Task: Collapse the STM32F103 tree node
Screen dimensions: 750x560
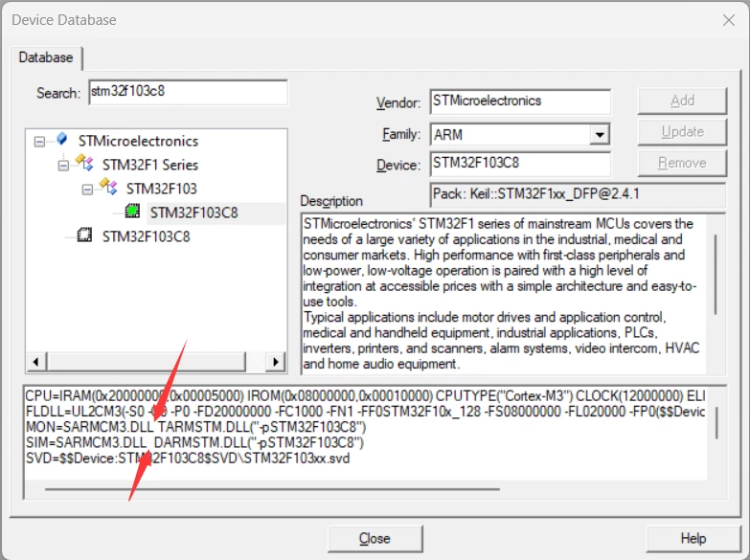Action: coord(87,190)
